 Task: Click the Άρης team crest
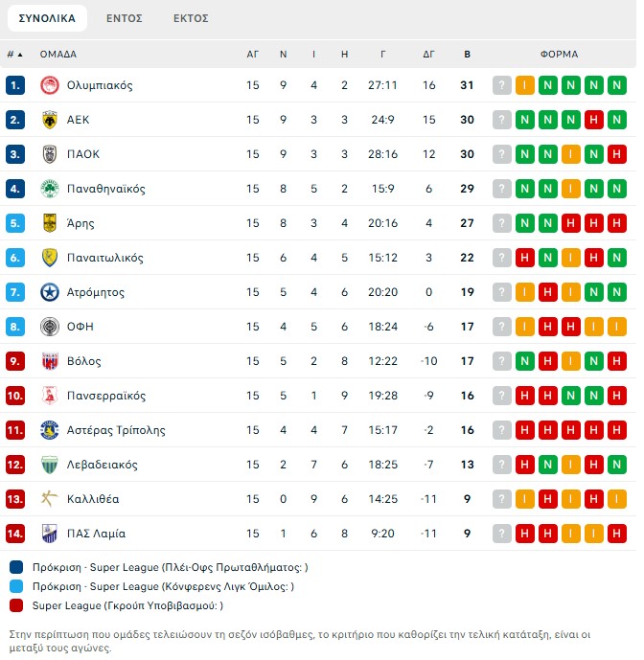[50, 223]
